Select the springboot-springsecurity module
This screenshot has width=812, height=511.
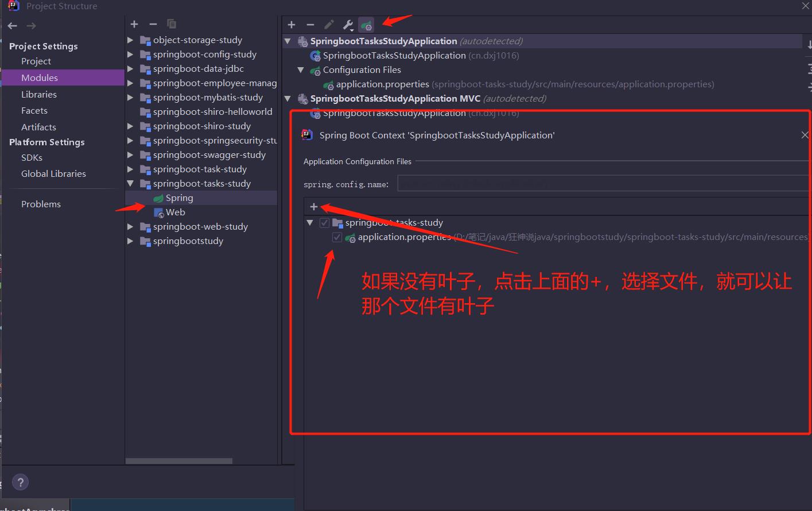coord(215,141)
